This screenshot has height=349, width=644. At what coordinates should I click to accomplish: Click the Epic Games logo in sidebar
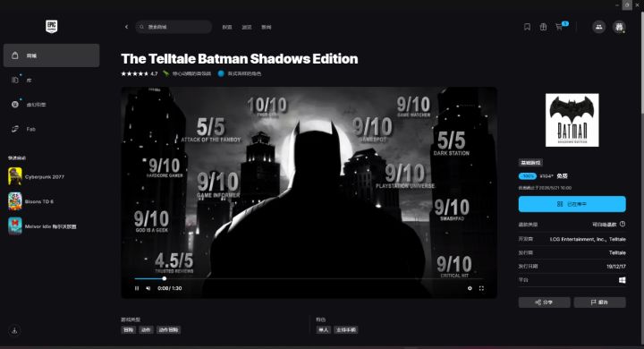51,27
